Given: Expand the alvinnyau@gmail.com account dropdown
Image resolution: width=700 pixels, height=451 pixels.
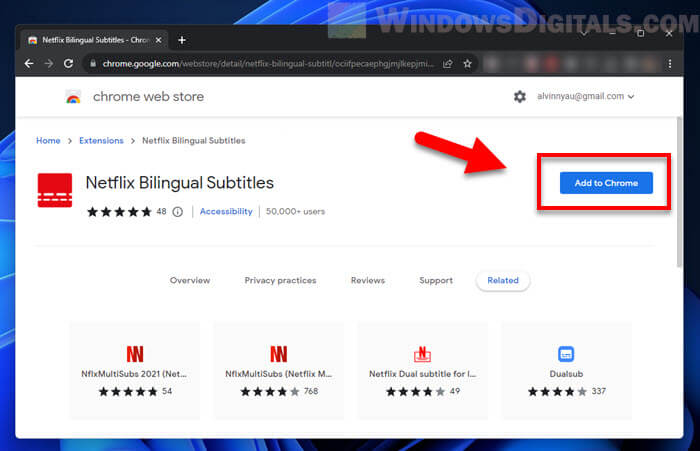Looking at the screenshot, I should 585,96.
